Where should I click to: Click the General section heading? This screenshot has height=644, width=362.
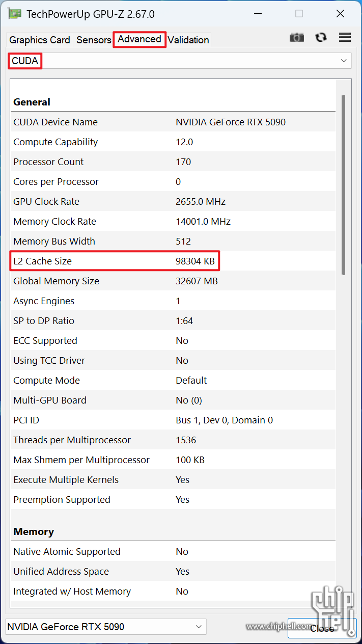point(32,102)
